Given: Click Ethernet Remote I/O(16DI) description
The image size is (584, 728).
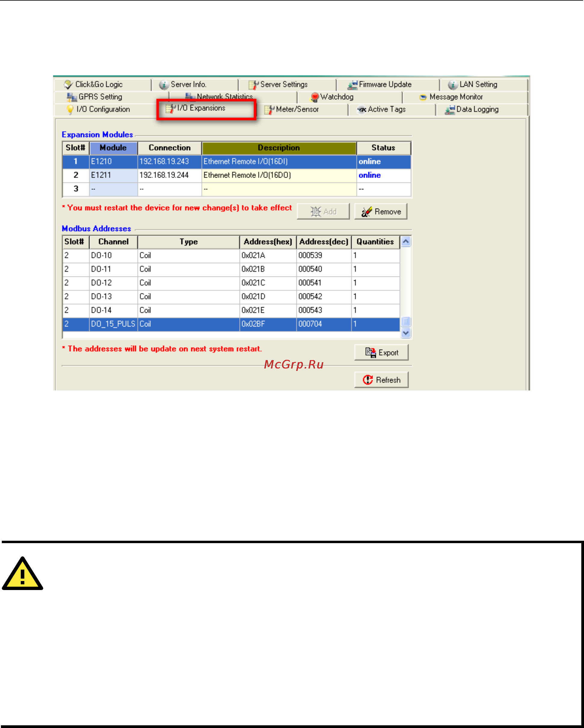Looking at the screenshot, I should (246, 161).
